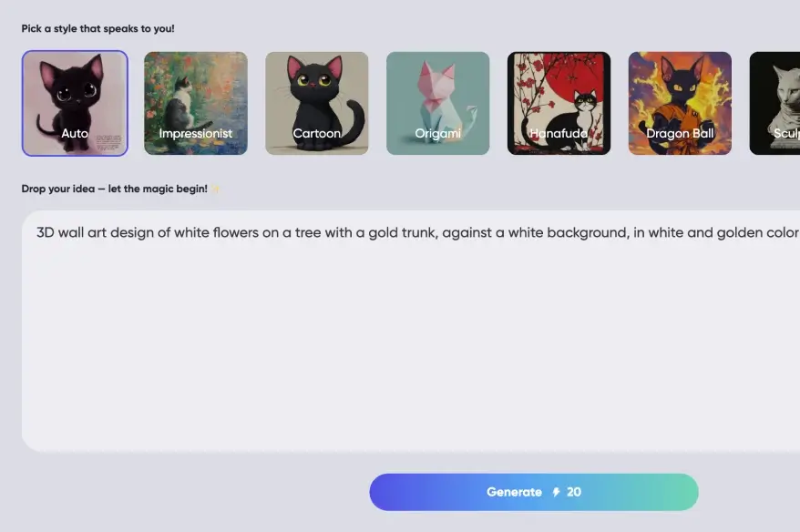The width and height of the screenshot is (800, 532).
Task: Click the 20 credits number on Generate
Action: 574,492
